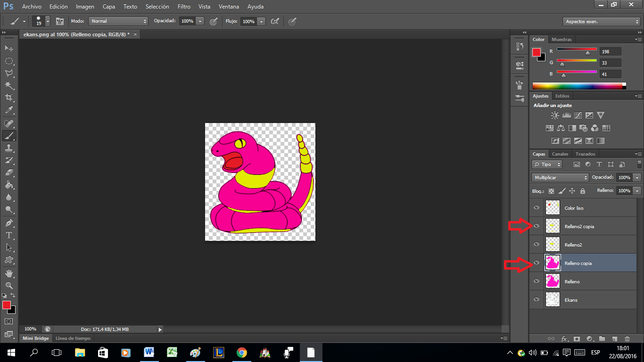Select the Hand tool
The width and height of the screenshot is (644, 362).
9,273
